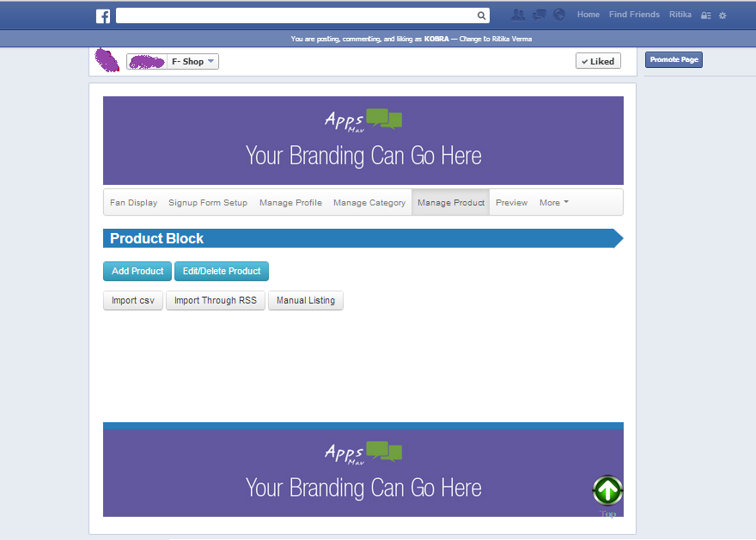Open the friend requests icon
This screenshot has width=756, height=540.
(518, 15)
